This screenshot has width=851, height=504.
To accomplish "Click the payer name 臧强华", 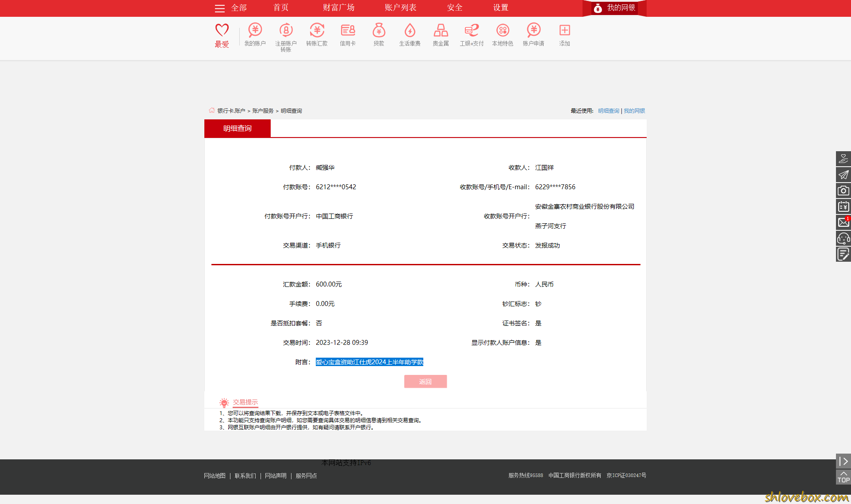I will [x=325, y=168].
